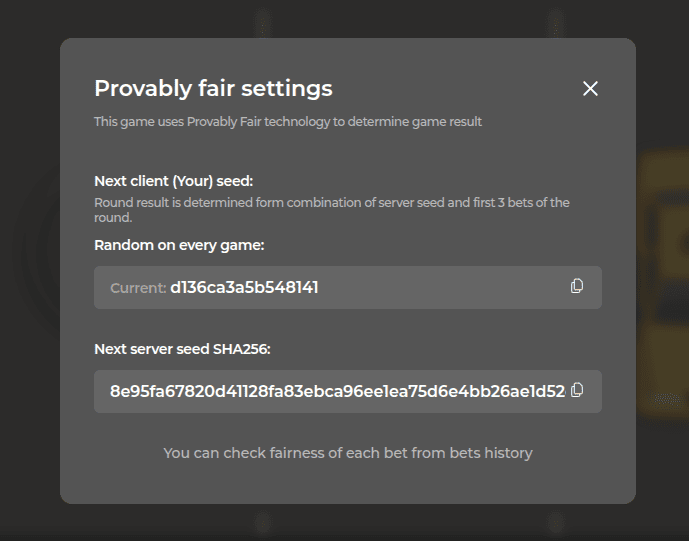Click the dimmed backdrop below the dialog

click(344, 523)
